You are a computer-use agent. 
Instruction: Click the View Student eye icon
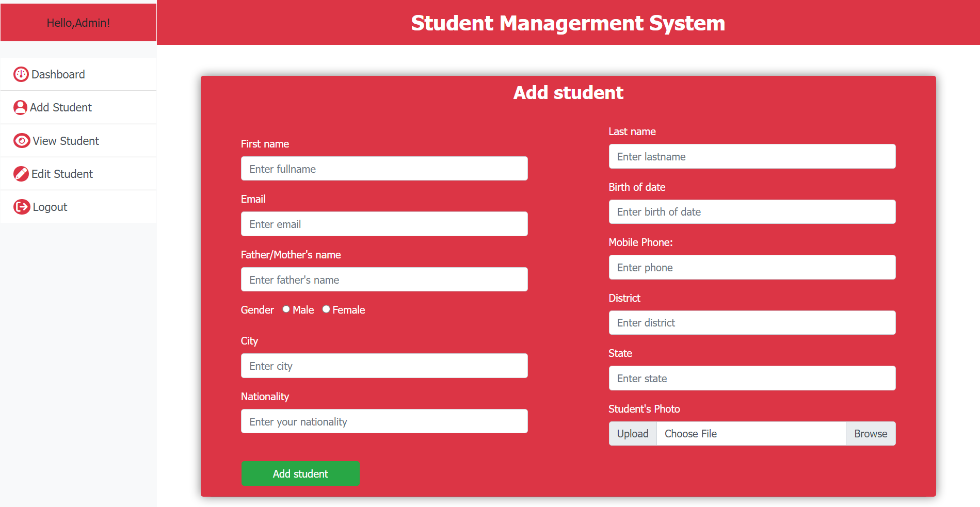[x=21, y=140]
